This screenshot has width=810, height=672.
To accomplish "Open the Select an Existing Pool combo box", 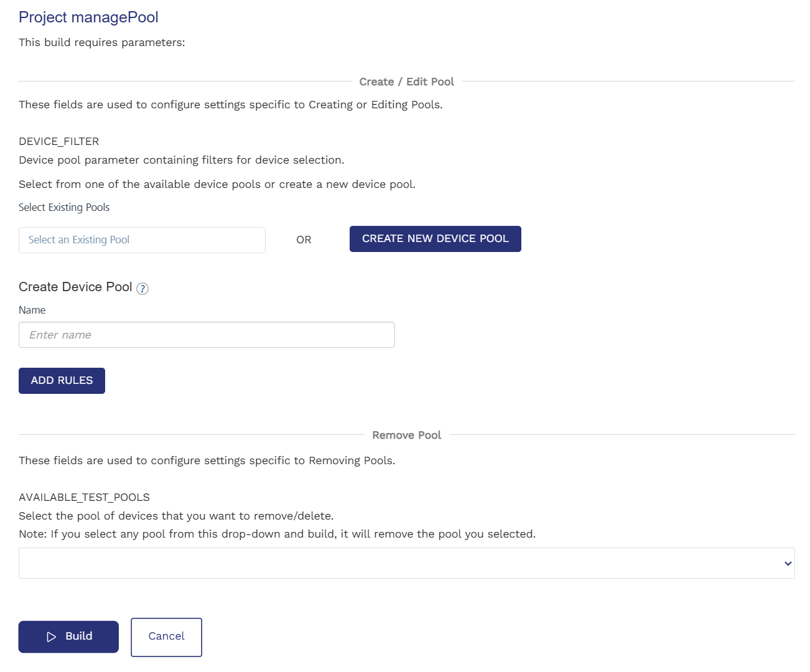I will [x=142, y=240].
